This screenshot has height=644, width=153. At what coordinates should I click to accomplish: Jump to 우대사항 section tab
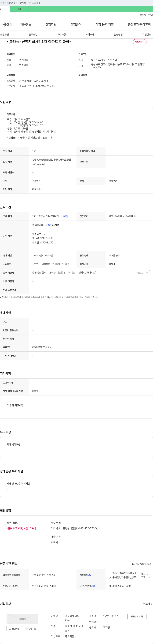(x=61, y=35)
